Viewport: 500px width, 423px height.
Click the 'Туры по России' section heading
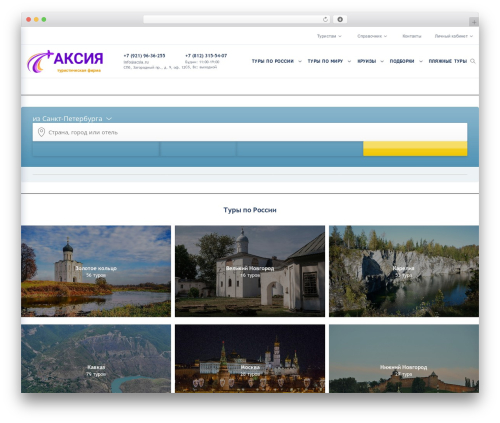pyautogui.click(x=250, y=210)
